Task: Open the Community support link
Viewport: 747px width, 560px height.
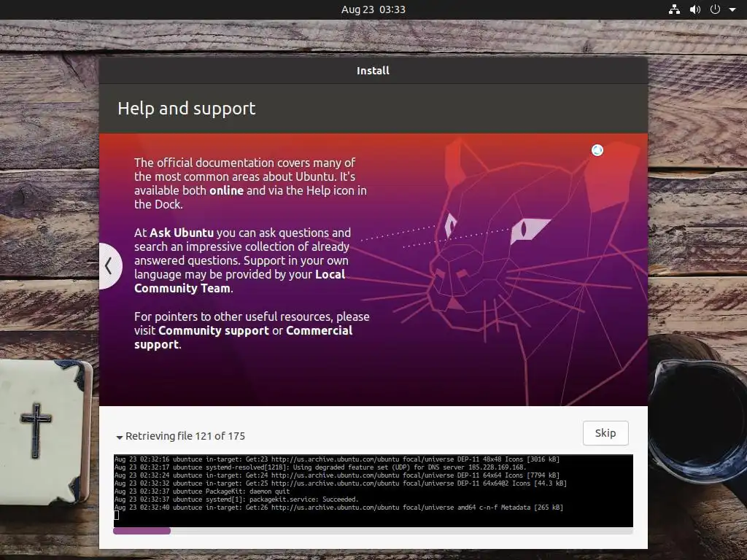Action: coord(214,330)
